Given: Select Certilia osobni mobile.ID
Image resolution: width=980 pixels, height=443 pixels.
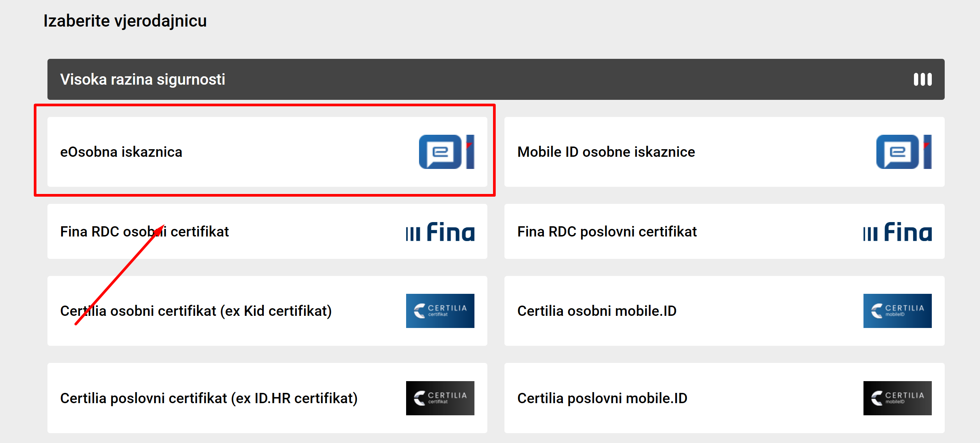Looking at the screenshot, I should click(723, 311).
